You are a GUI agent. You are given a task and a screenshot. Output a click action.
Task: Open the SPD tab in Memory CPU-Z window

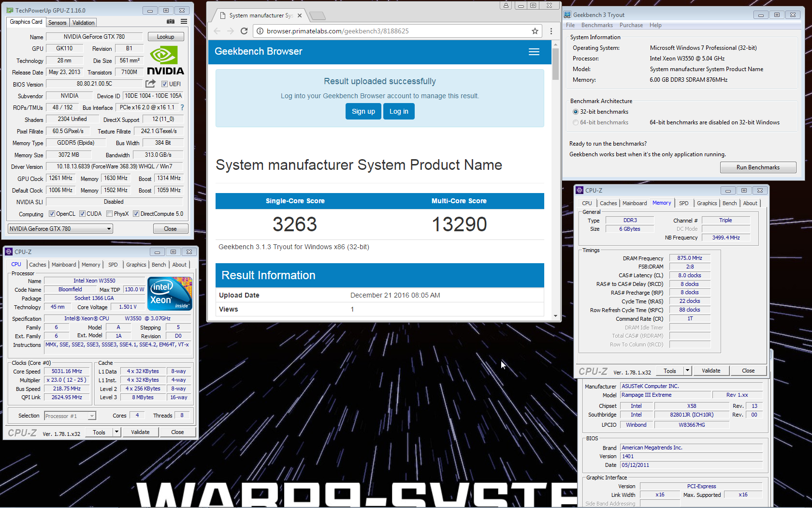pos(683,203)
